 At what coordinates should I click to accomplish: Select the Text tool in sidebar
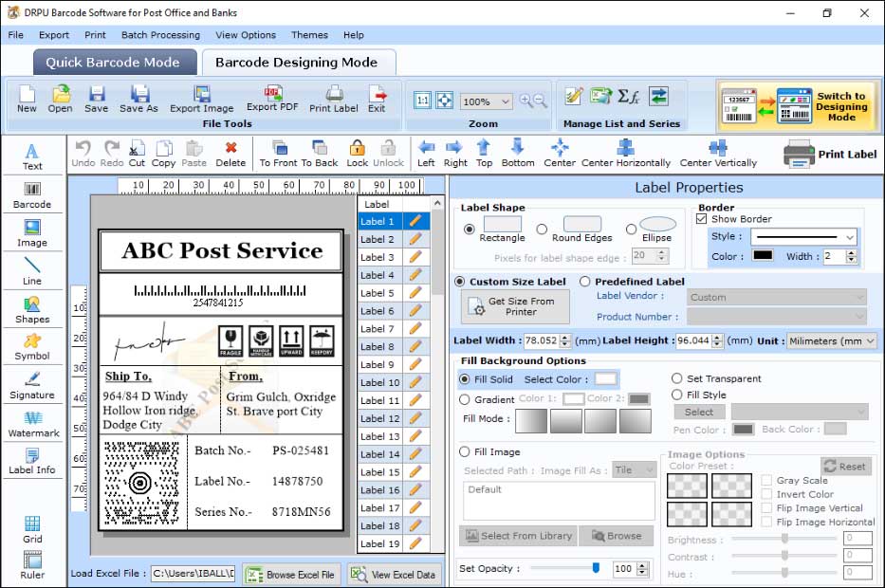(32, 156)
